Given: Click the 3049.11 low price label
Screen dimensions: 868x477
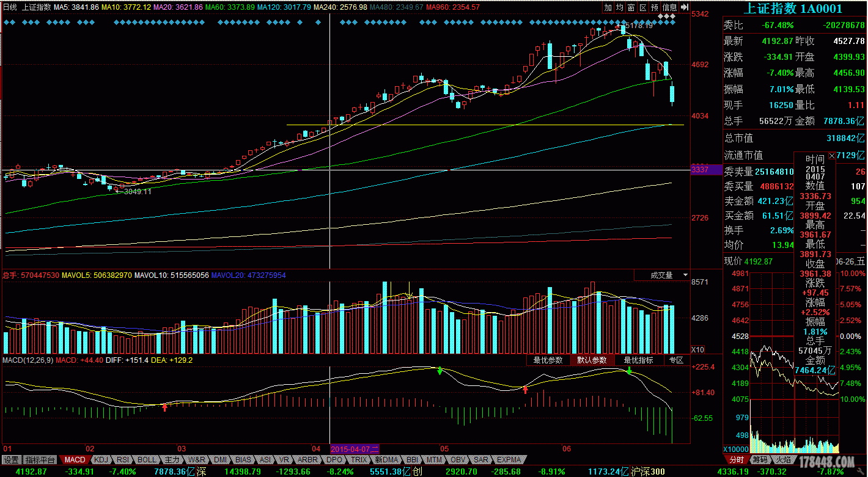Looking at the screenshot, I should point(137,191).
